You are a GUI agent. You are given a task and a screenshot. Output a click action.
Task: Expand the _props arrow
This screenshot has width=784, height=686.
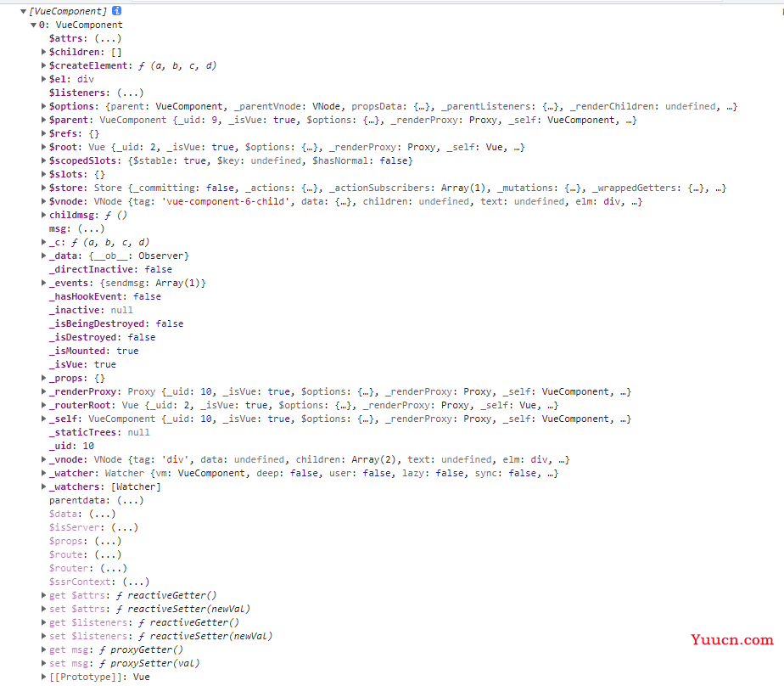(43, 378)
